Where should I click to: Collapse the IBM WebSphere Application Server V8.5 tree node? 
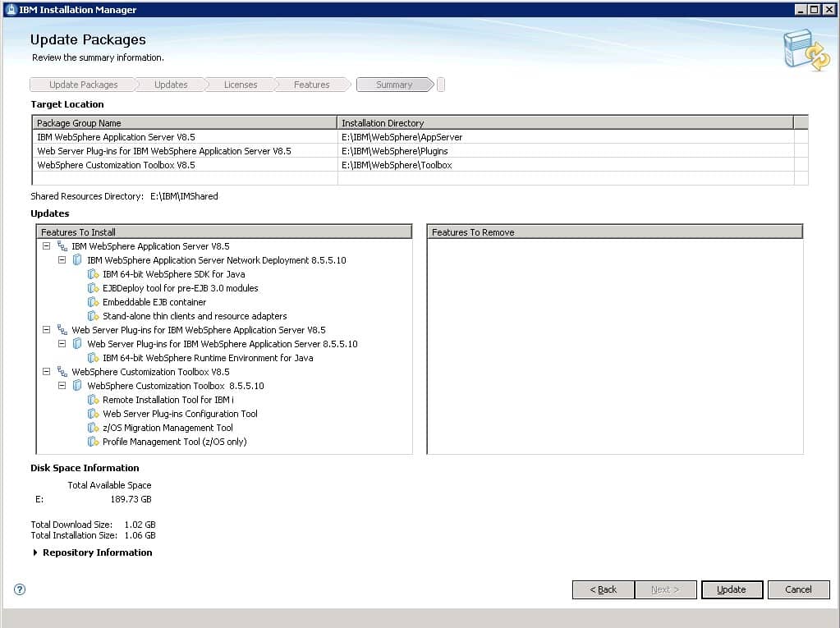pos(47,245)
